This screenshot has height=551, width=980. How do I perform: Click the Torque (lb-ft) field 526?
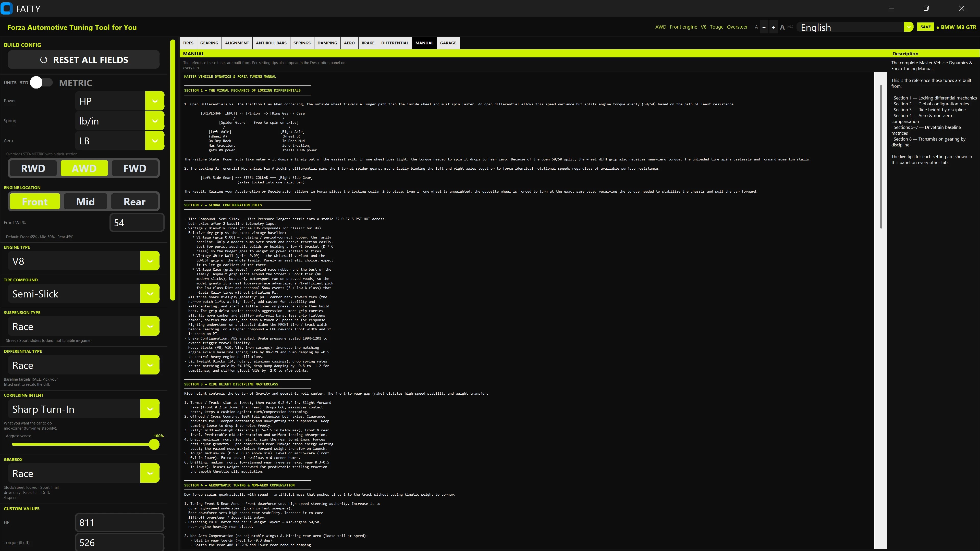coord(119,543)
